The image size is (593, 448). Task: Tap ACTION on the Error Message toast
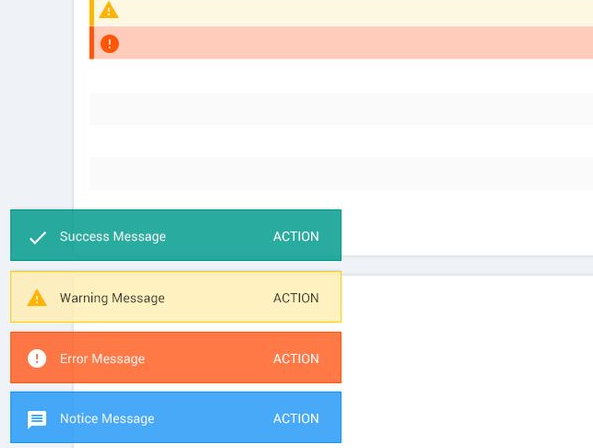296,358
